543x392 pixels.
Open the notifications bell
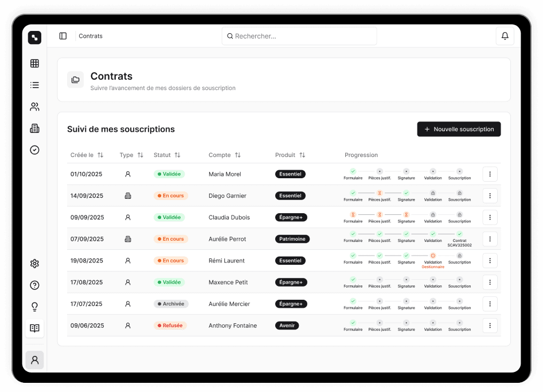point(505,36)
